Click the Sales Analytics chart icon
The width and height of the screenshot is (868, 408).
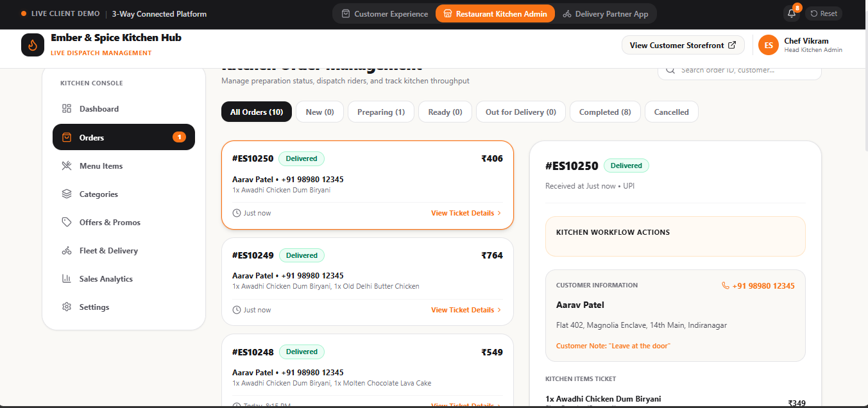pos(67,278)
